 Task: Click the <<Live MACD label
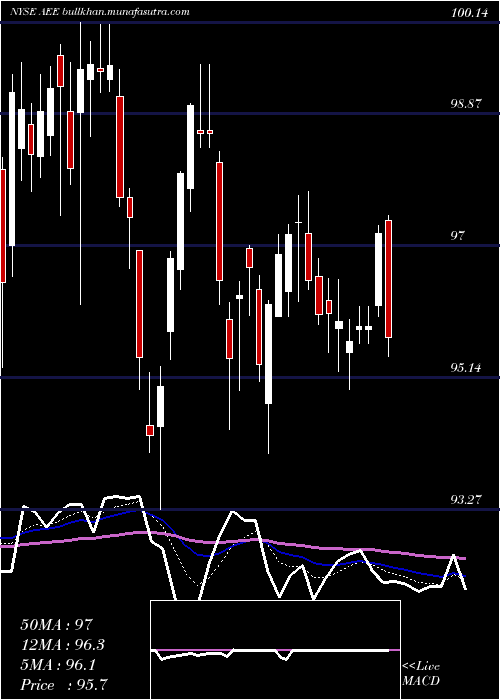tap(421, 674)
